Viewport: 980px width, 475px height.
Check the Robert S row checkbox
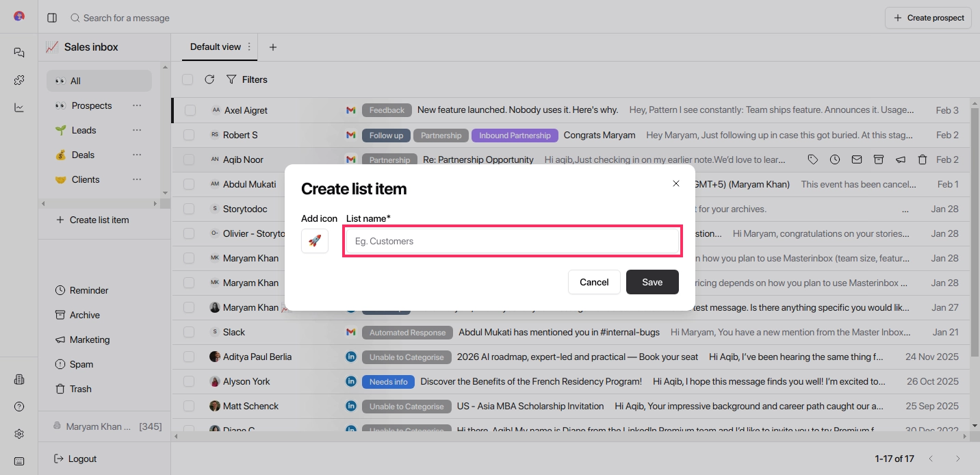[x=189, y=135]
